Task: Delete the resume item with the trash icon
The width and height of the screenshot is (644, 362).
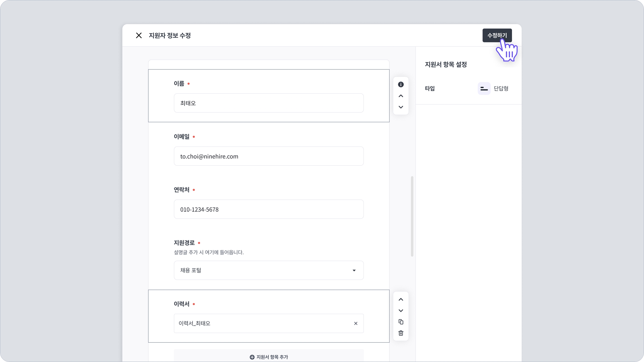Action: 401,333
